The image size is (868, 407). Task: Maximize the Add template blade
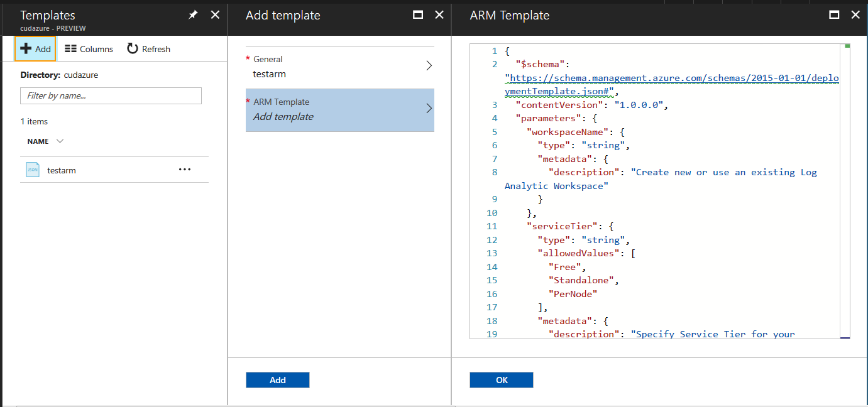click(418, 14)
